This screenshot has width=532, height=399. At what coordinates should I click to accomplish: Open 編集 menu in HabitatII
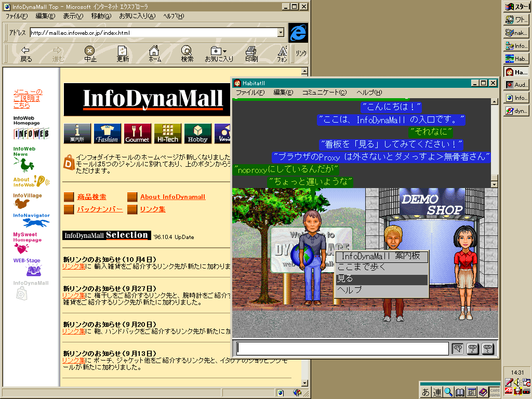point(283,92)
